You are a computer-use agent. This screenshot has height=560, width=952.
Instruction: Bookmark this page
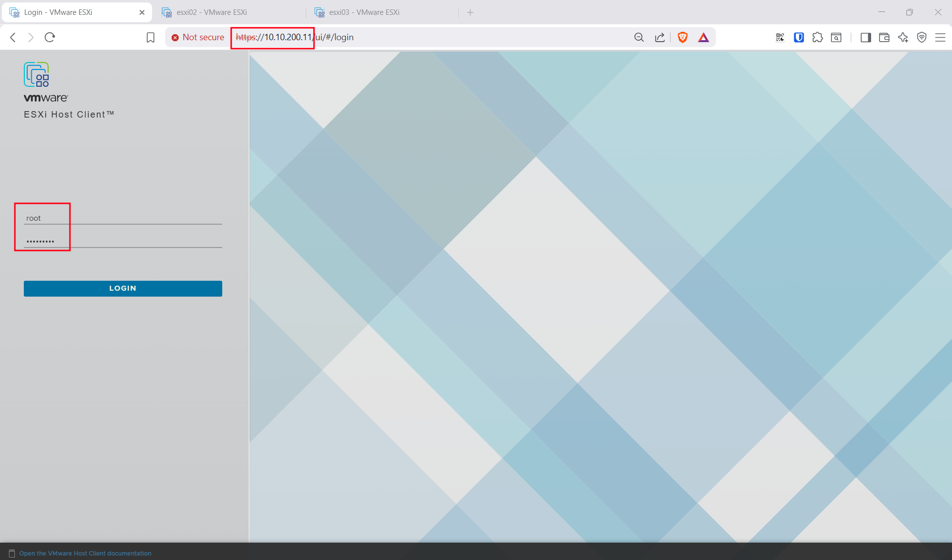[x=151, y=37]
